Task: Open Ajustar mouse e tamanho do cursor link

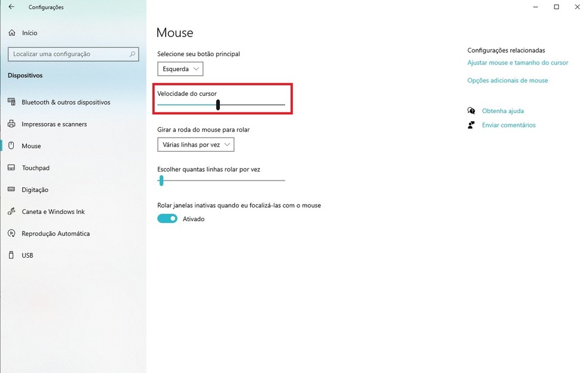Action: (517, 63)
